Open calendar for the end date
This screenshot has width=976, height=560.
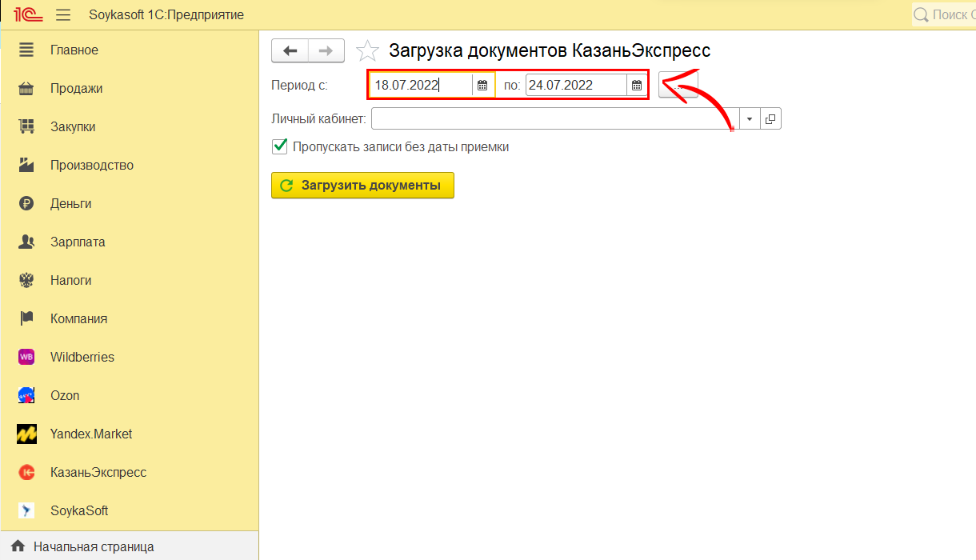pos(637,86)
